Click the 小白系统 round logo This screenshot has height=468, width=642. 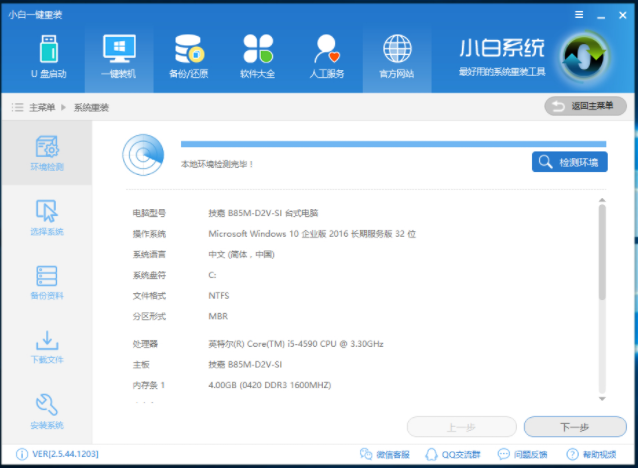[584, 57]
